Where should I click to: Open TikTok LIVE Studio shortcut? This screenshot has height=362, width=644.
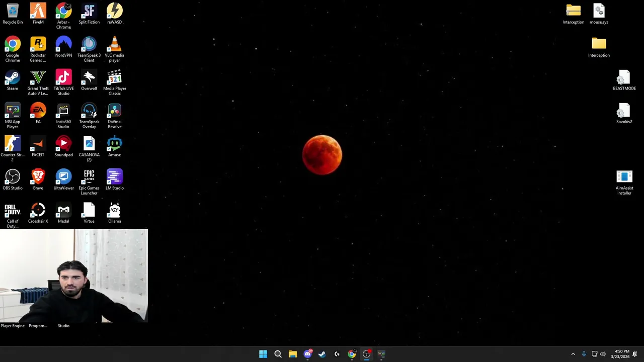(x=63, y=82)
